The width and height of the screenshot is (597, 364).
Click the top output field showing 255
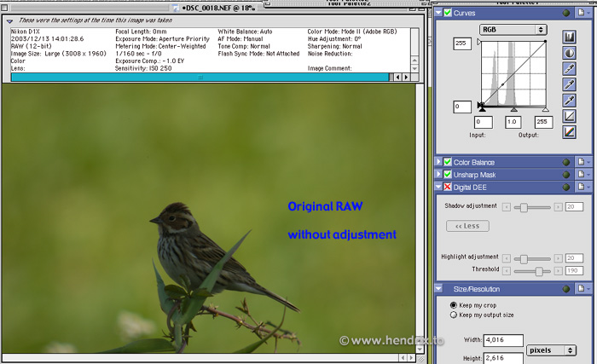point(462,43)
